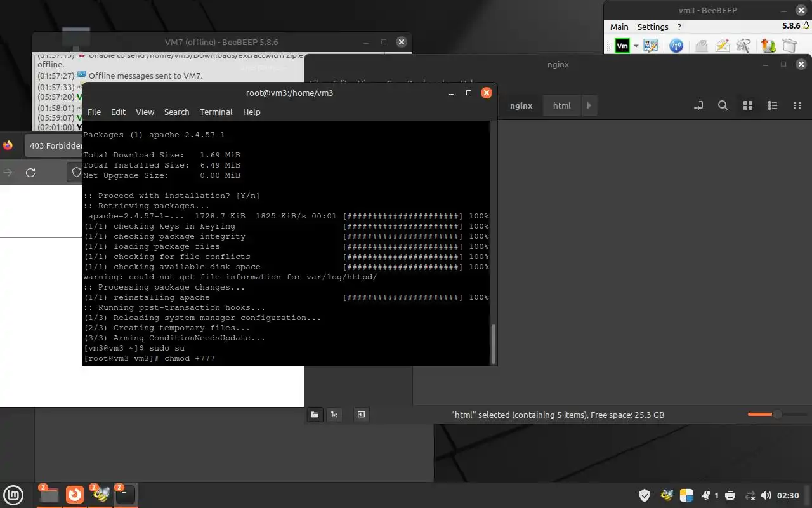Open edit profile icon in BeeBEEP toolbar
The width and height of the screenshot is (812, 508).
click(651, 46)
